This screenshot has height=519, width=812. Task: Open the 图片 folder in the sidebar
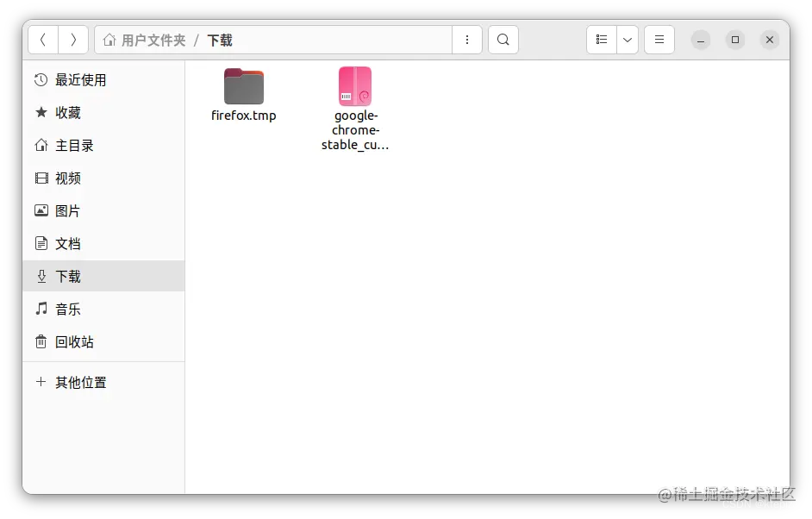coord(103,211)
